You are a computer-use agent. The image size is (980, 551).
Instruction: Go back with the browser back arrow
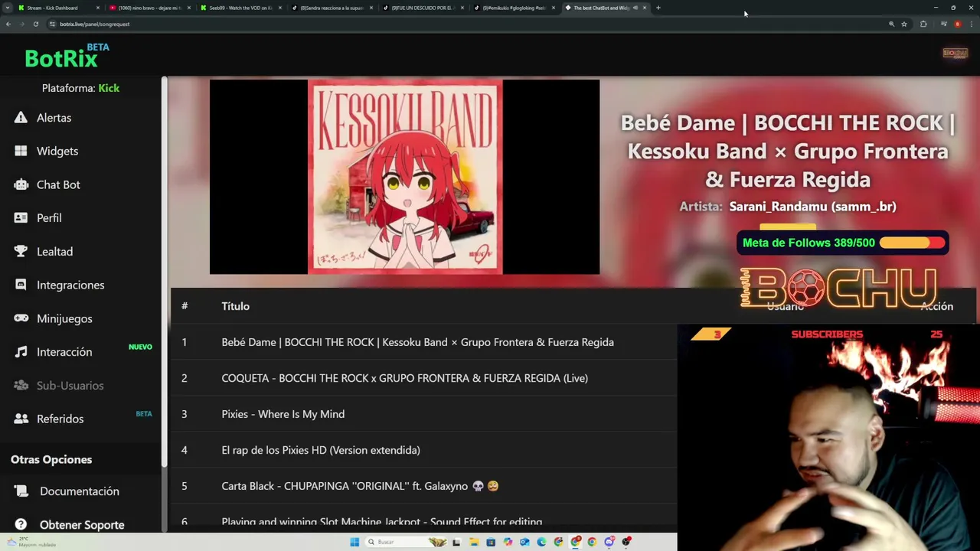8,24
